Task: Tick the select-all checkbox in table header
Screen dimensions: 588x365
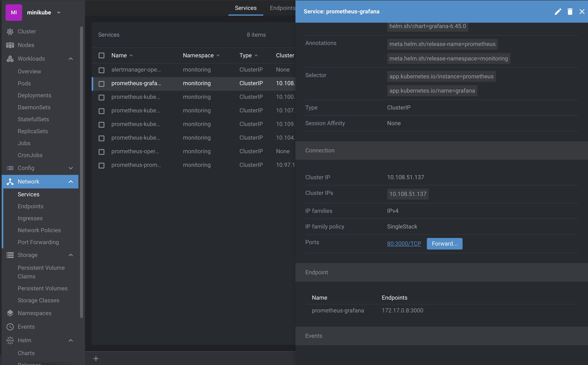Action: point(102,55)
